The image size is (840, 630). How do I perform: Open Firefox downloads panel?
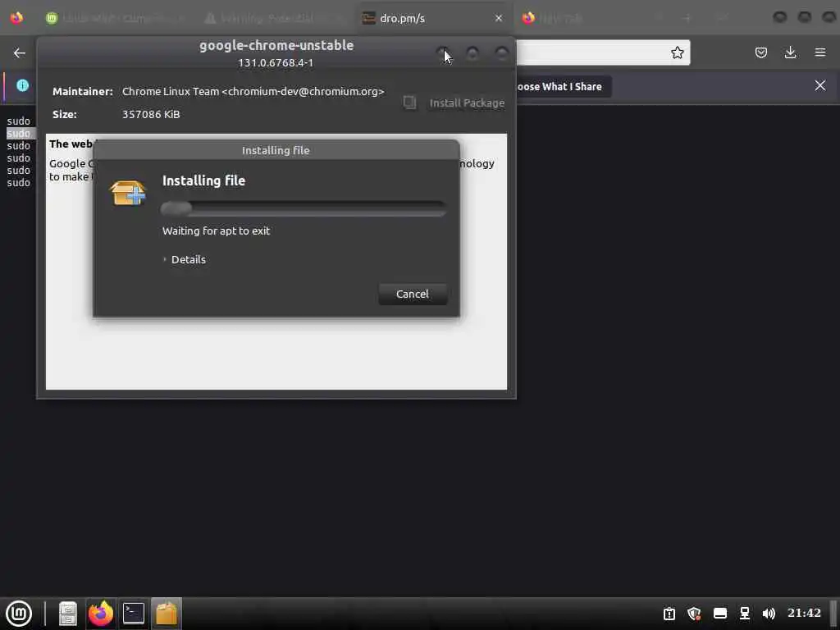pos(790,52)
